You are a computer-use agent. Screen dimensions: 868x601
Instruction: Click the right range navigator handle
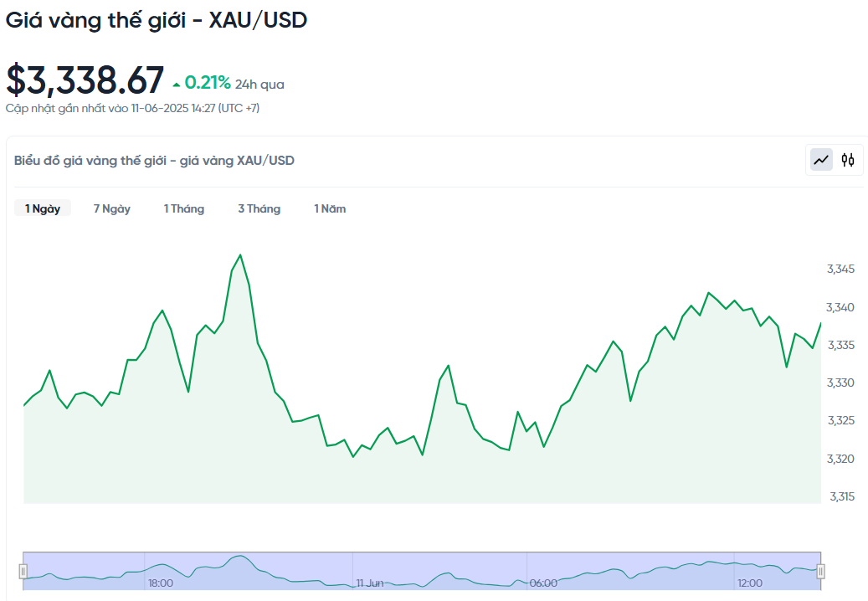[x=821, y=571]
